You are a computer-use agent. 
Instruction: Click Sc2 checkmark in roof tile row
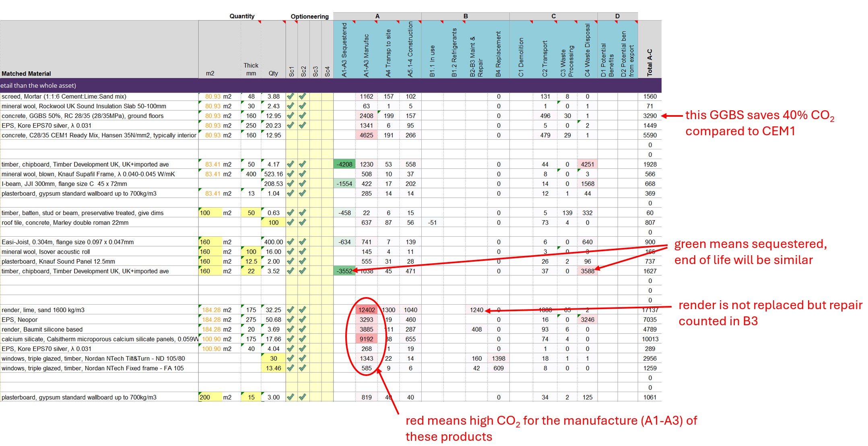(x=303, y=223)
